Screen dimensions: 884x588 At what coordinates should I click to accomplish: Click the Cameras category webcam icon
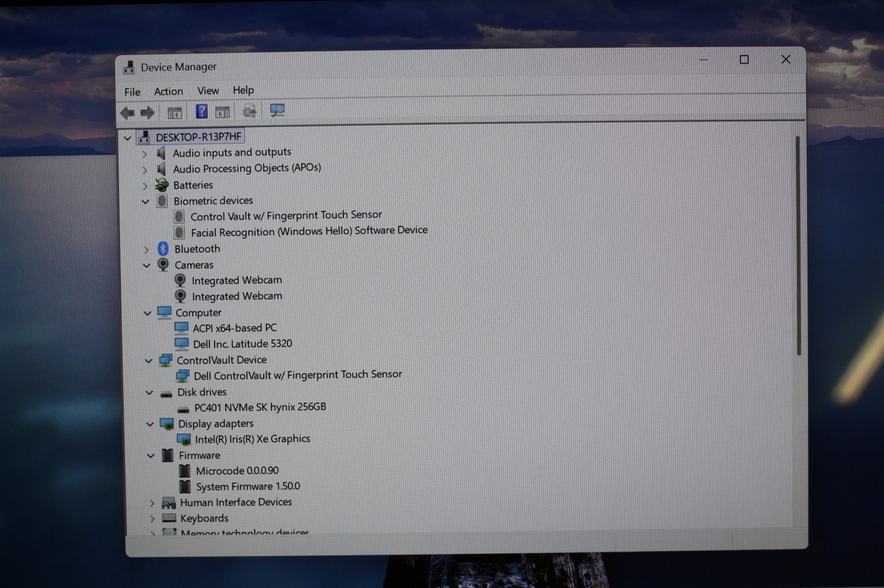pos(164,265)
